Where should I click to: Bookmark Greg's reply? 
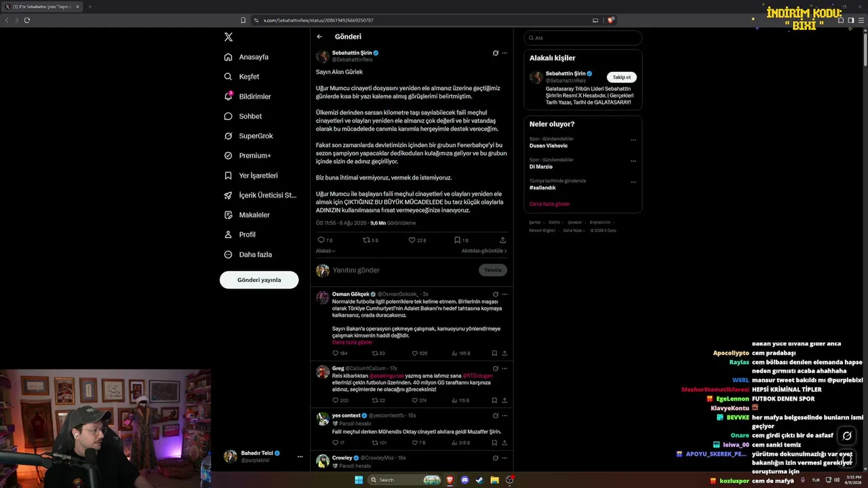[x=494, y=401]
